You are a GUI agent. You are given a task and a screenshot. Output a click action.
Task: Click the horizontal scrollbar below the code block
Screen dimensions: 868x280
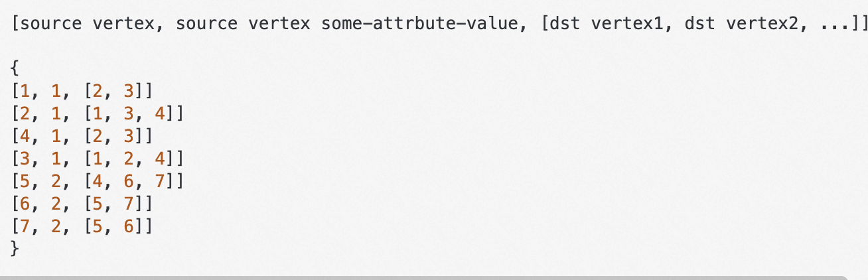click(425, 277)
